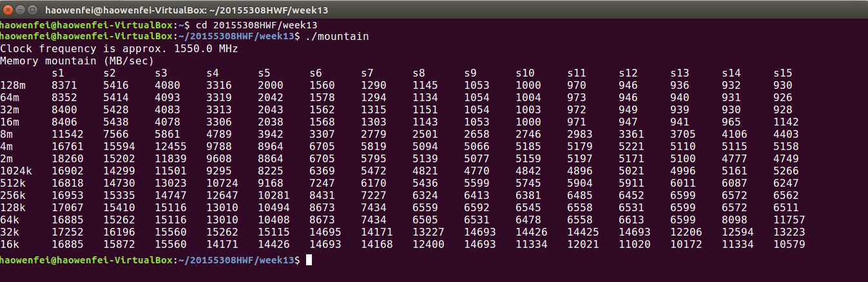Click value 1142 in row 16m
868x282 pixels.
click(786, 122)
